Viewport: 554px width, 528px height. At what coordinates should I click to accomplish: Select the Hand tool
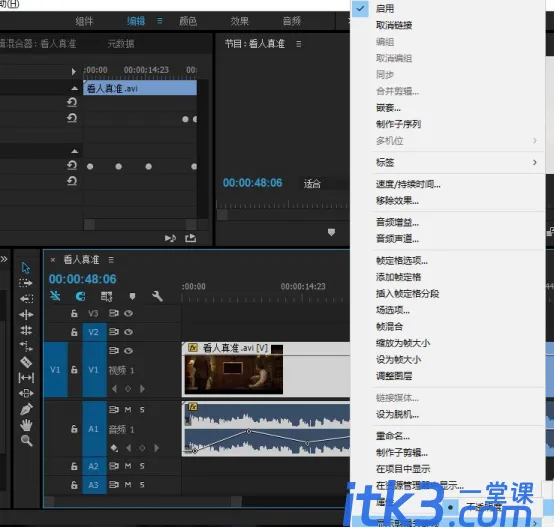pyautogui.click(x=26, y=425)
